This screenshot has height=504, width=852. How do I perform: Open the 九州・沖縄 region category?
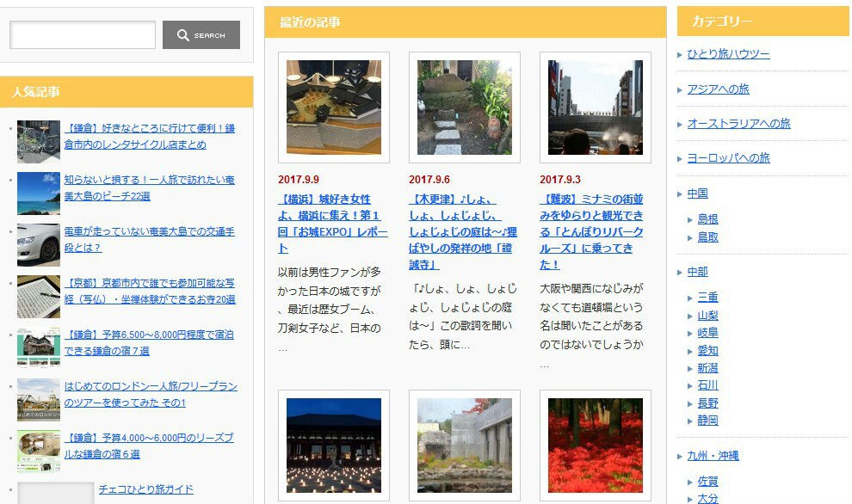tap(713, 456)
